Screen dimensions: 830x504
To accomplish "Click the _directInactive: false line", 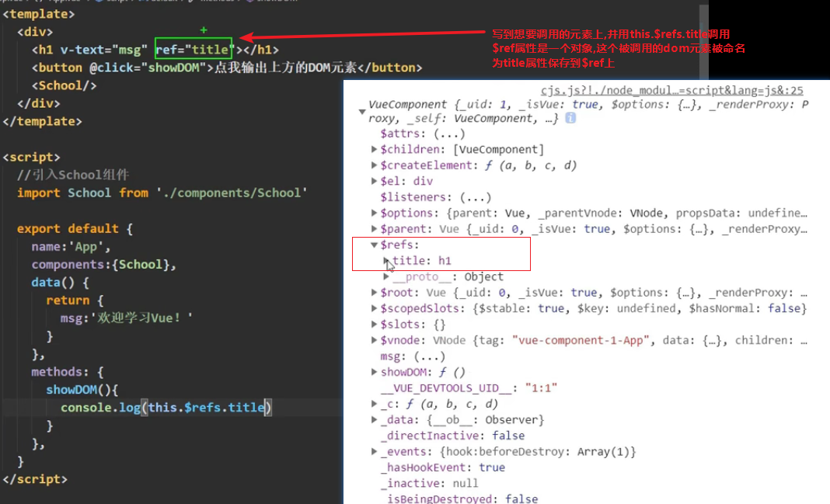I will click(452, 436).
